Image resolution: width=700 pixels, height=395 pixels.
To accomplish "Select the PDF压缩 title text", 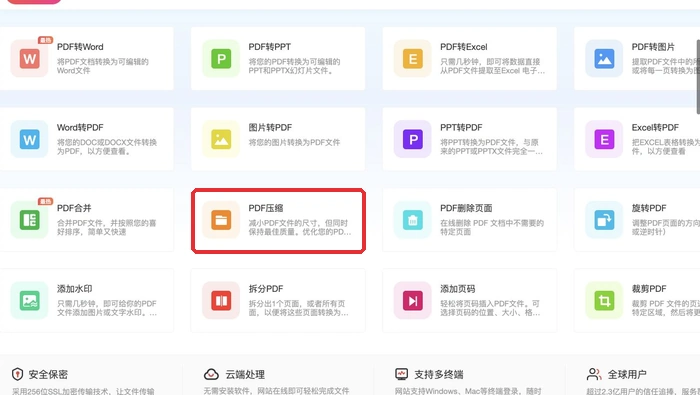I will click(x=266, y=208).
